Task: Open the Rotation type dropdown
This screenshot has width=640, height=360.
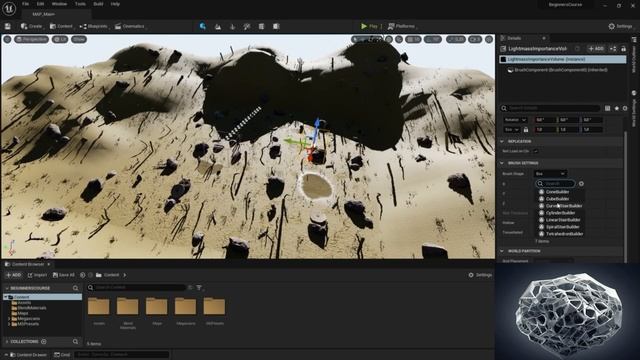Action: [x=515, y=120]
